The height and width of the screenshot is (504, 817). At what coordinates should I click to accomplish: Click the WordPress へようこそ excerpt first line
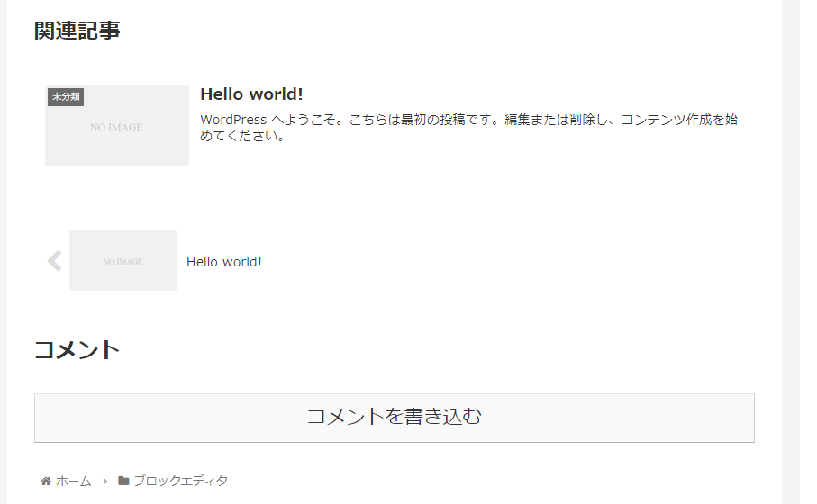[x=469, y=120]
